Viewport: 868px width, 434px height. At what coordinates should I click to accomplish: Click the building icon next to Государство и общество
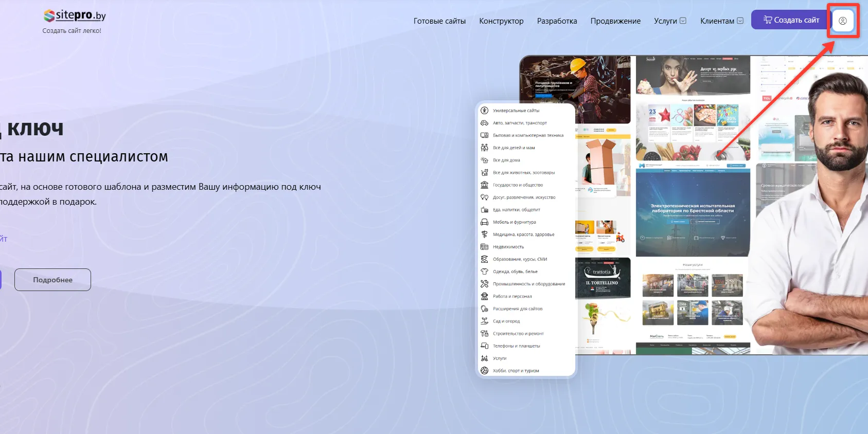pyautogui.click(x=484, y=185)
